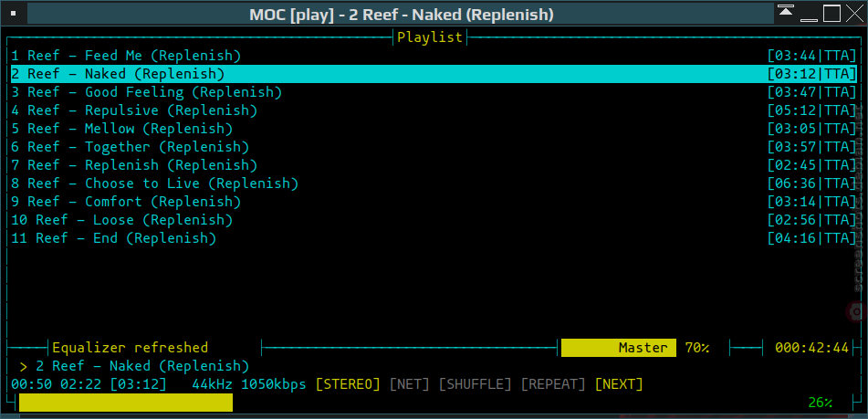Click the [03:44|TTA] duration of Feed Me
Screen dimensions: 868x419
point(812,56)
